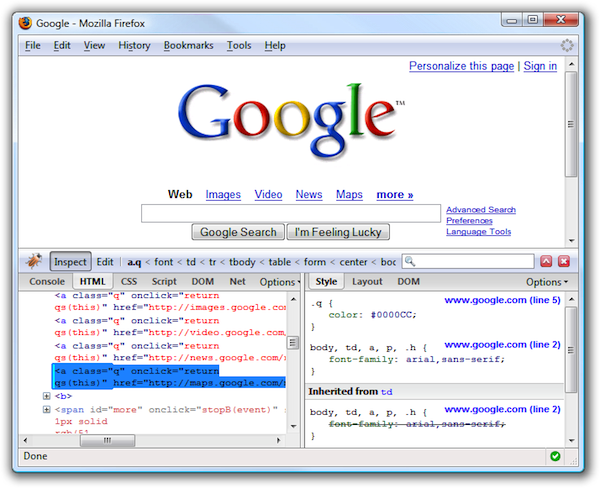Viewport: 600px width, 488px height.
Task: Click tbody in the breadcrumb path
Action: 242,262
